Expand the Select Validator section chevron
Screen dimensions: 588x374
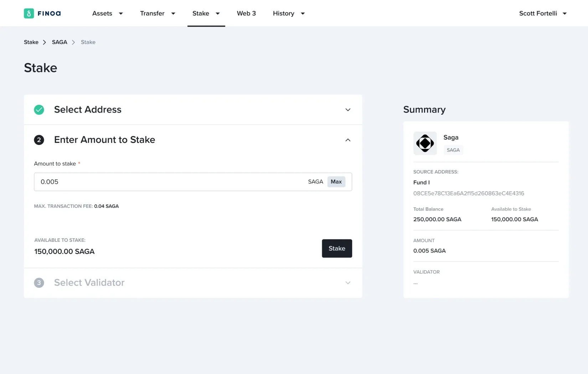348,283
